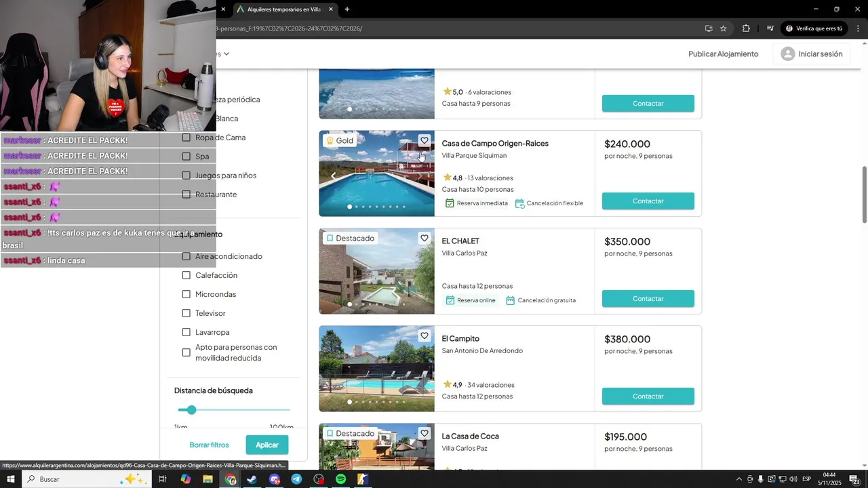Click the user avatar icon beside Iniciar sesión
This screenshot has width=868, height=488.
point(787,54)
